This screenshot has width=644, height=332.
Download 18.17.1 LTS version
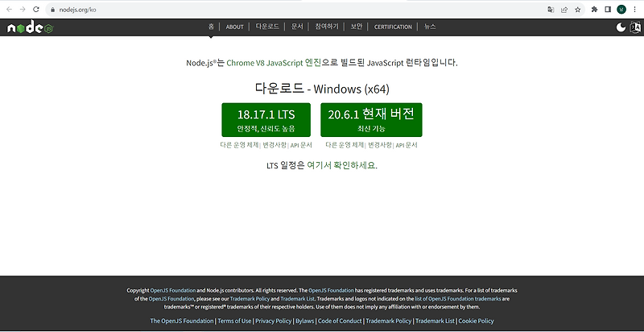pyautogui.click(x=266, y=119)
